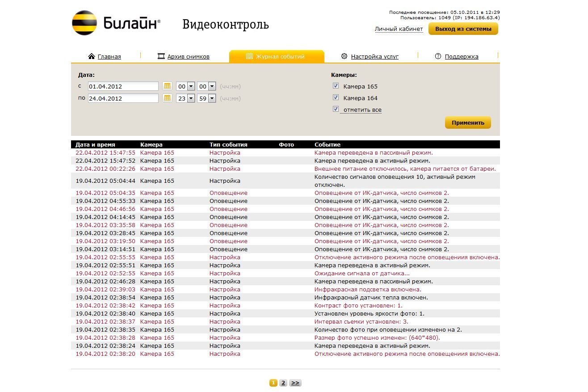
Task: Click the house icon next to Главная
Action: pos(92,56)
